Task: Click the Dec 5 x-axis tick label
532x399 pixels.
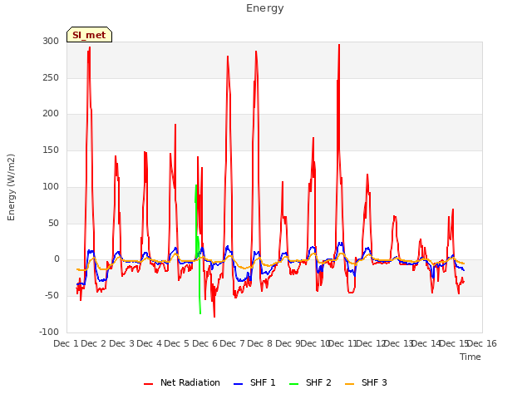Action: pyautogui.click(x=177, y=343)
